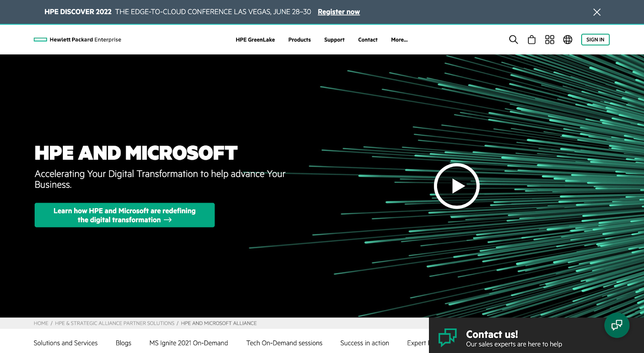Select the Tech On-Demand sessions tab

coord(285,343)
